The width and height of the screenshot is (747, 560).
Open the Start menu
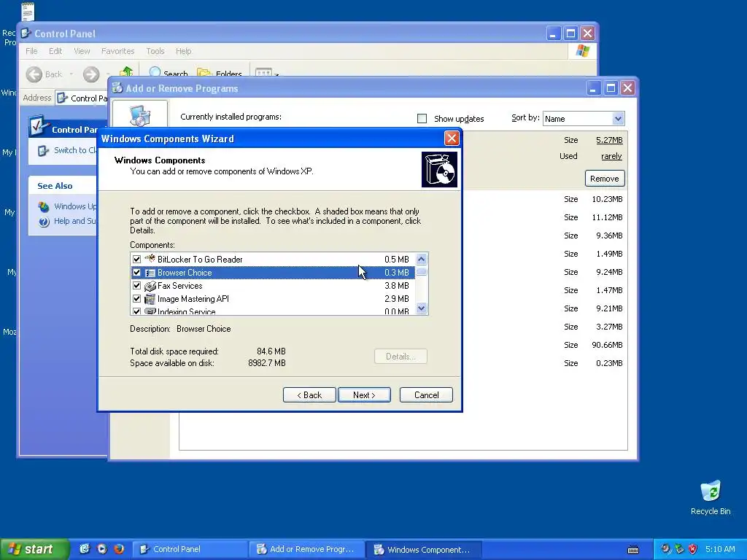coord(34,549)
